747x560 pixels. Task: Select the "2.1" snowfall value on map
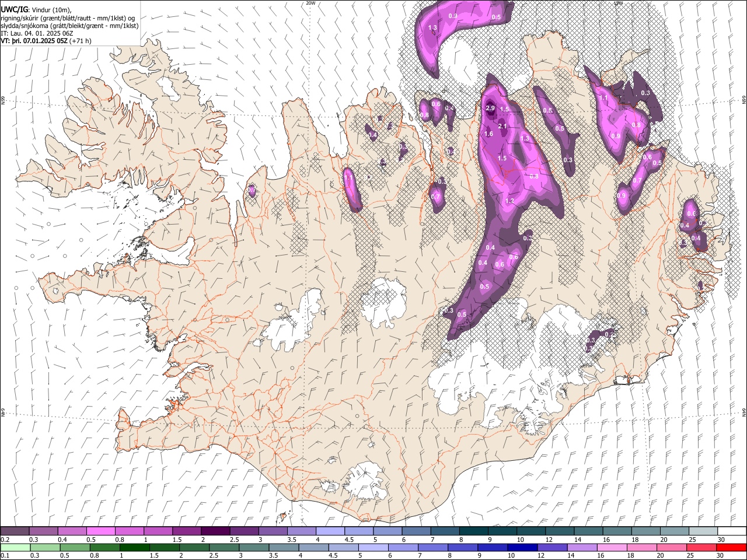click(502, 126)
